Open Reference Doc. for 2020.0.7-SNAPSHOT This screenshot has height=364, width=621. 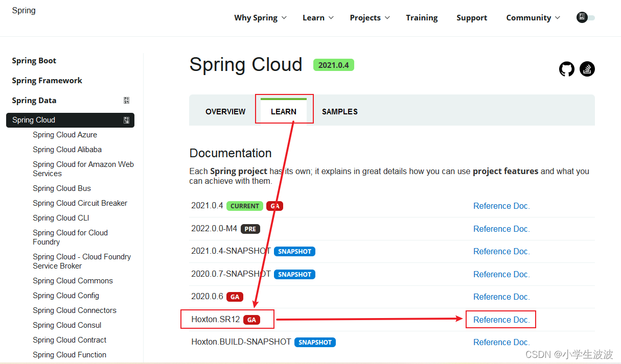tap(501, 274)
